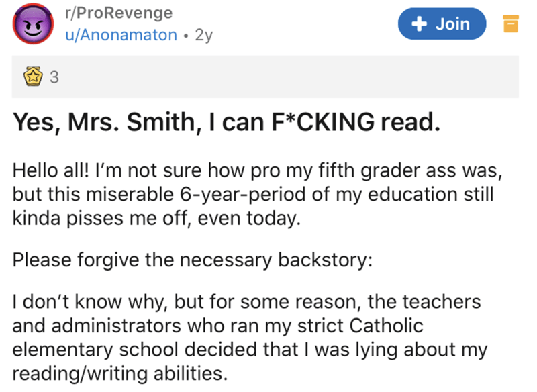The image size is (537, 392).
Task: Click the plus icon in Join button
Action: (419, 24)
